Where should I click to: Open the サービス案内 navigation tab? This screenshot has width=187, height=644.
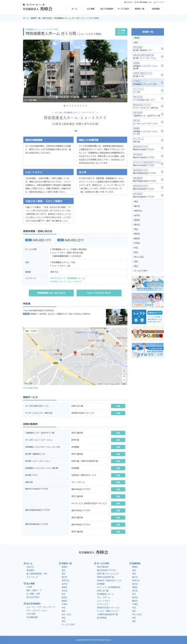pos(123,9)
